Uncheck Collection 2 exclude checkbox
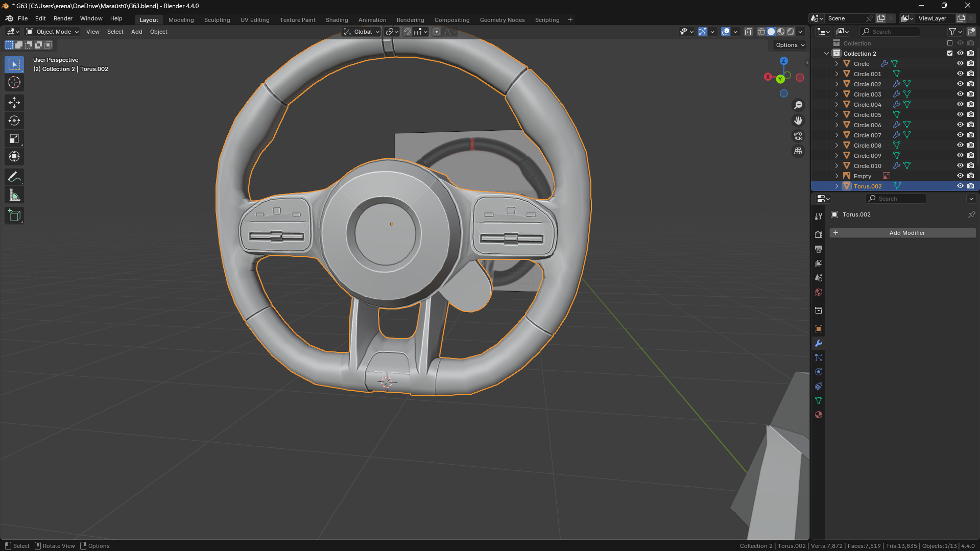The image size is (980, 551). (950, 54)
